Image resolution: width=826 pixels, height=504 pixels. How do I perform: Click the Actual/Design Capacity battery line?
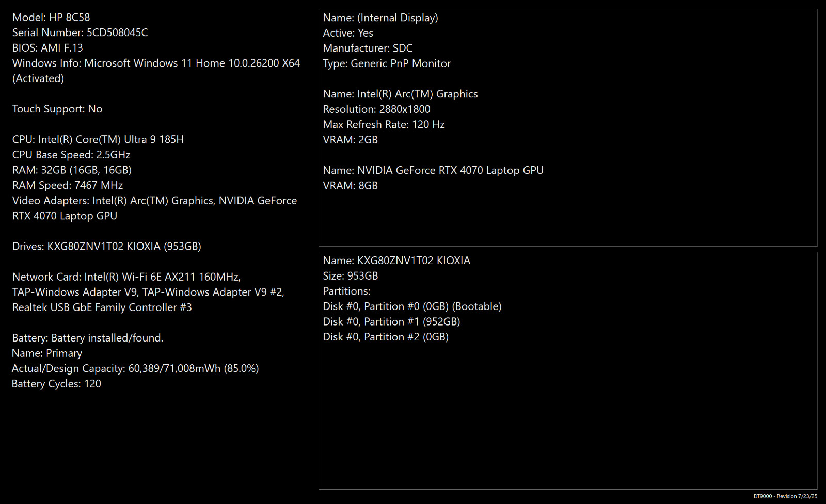(x=135, y=368)
